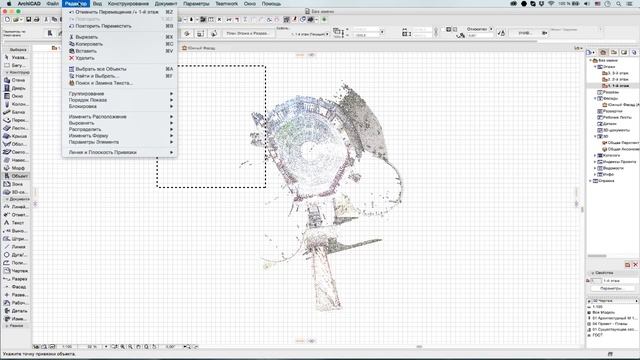Screen dimensions: 640x360
Task: Collapse the Документирование toolbox group
Action: point(7,199)
